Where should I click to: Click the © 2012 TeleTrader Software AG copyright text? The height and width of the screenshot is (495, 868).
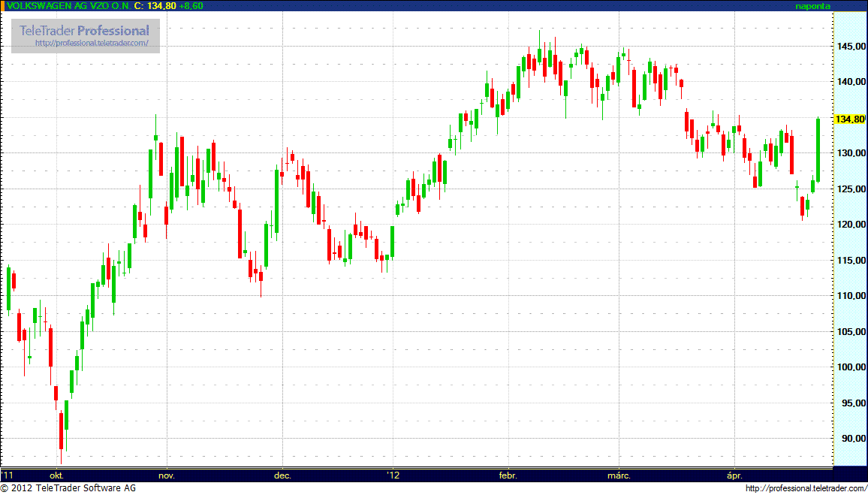pyautogui.click(x=68, y=488)
